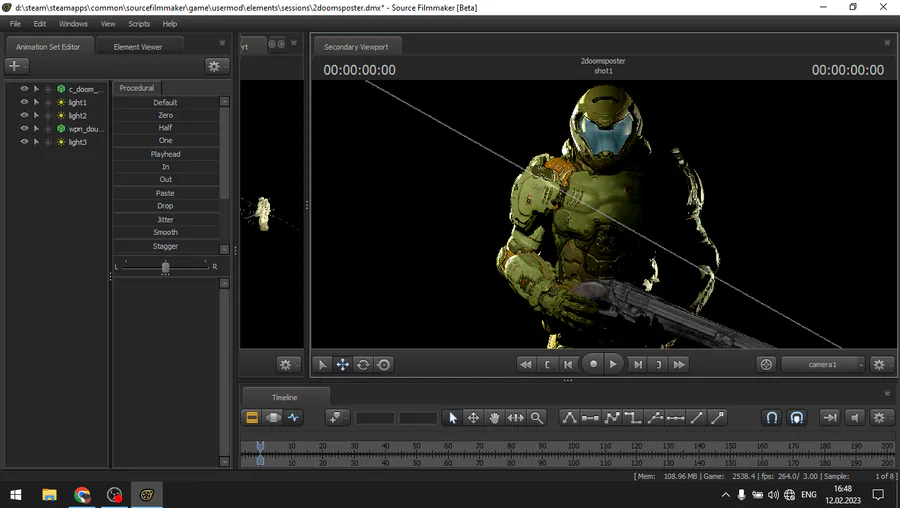Adjust the L-R preset balance slider
The height and width of the screenshot is (508, 900).
(165, 267)
